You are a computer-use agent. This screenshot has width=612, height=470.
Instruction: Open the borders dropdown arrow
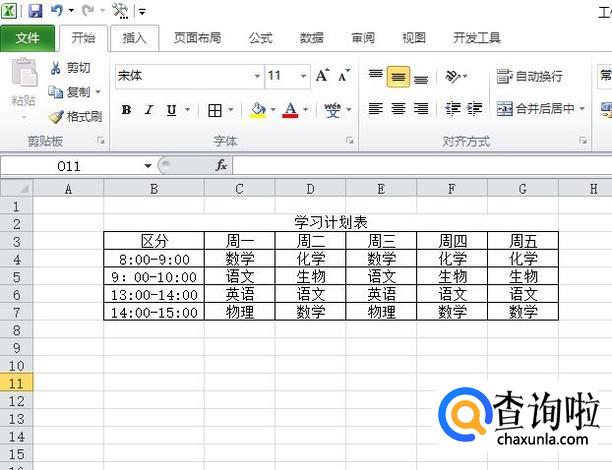click(x=231, y=110)
